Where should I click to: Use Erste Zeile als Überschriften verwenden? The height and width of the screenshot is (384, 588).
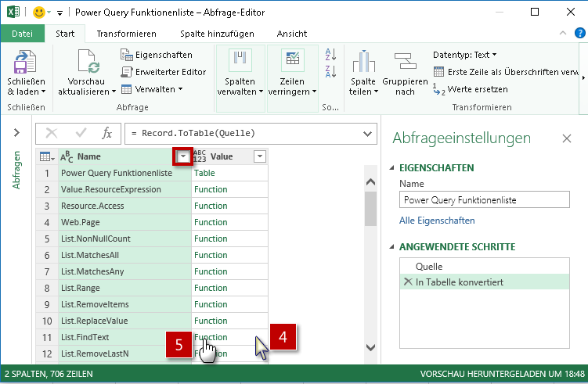click(506, 71)
